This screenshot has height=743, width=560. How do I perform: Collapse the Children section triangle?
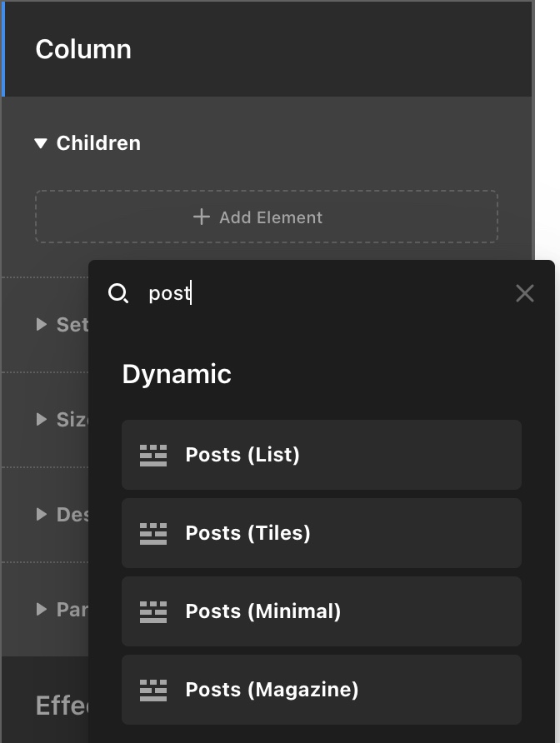click(41, 143)
